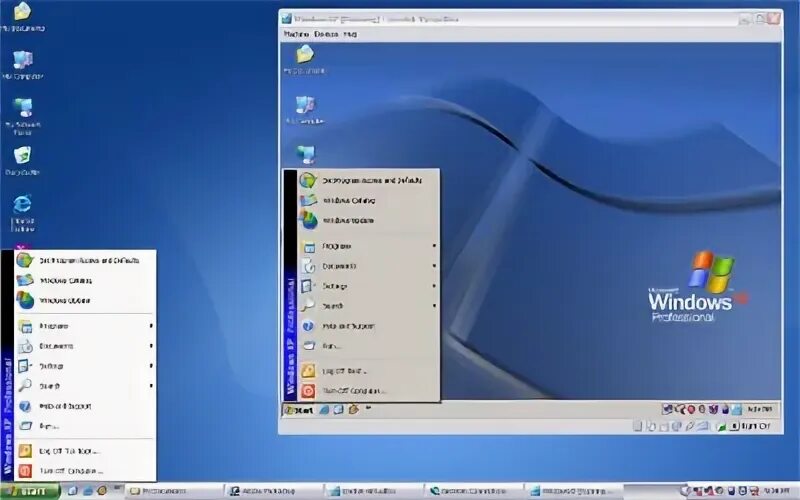The height and width of the screenshot is (500, 800).
Task: Open the Machine menu in VirtualBox window
Action: click(x=296, y=34)
